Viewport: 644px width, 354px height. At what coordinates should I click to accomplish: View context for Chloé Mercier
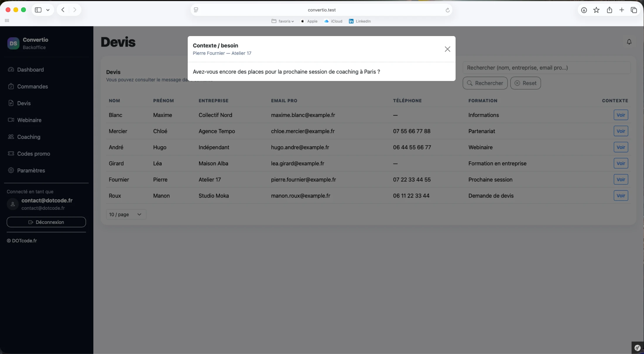tap(621, 131)
